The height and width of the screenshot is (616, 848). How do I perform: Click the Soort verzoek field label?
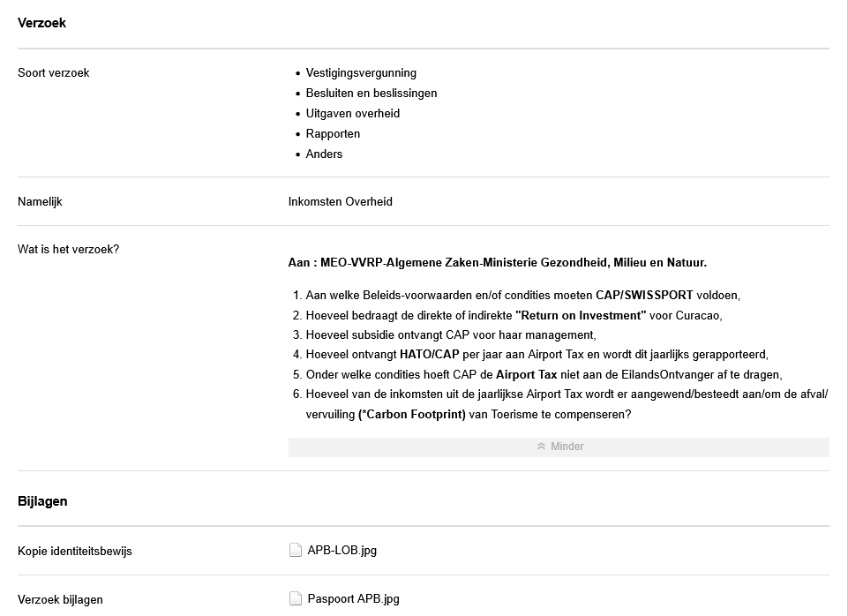pos(54,73)
